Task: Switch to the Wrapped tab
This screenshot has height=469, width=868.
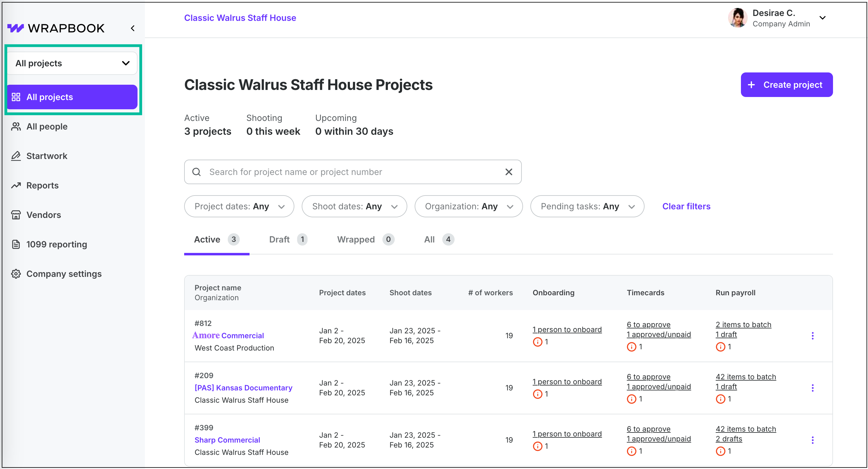Action: coord(366,239)
